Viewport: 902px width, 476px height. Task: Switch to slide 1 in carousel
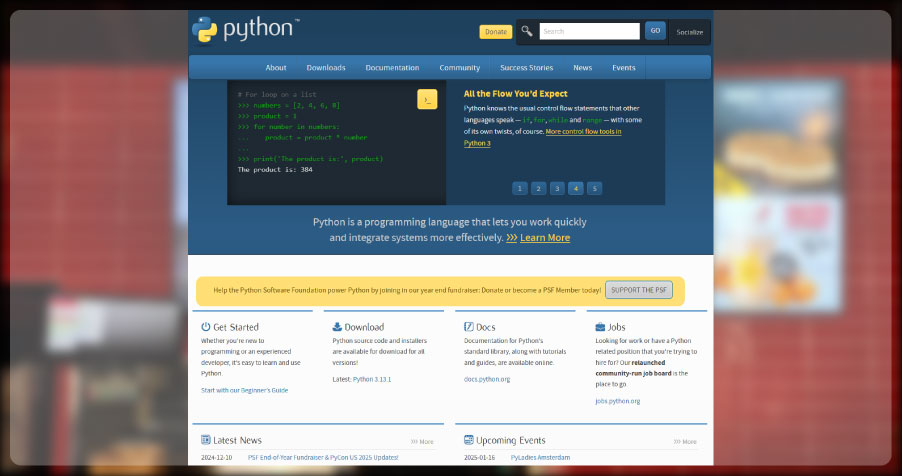coord(520,188)
